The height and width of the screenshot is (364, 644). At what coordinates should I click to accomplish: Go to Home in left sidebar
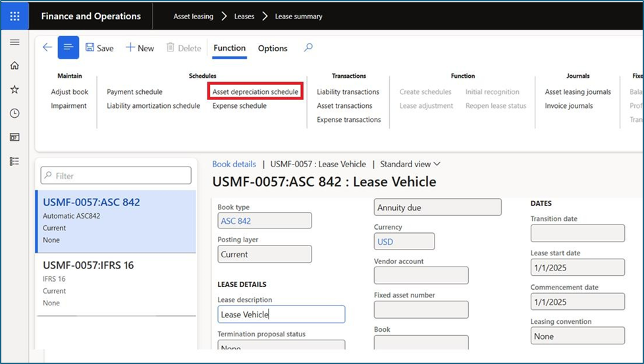[14, 66]
